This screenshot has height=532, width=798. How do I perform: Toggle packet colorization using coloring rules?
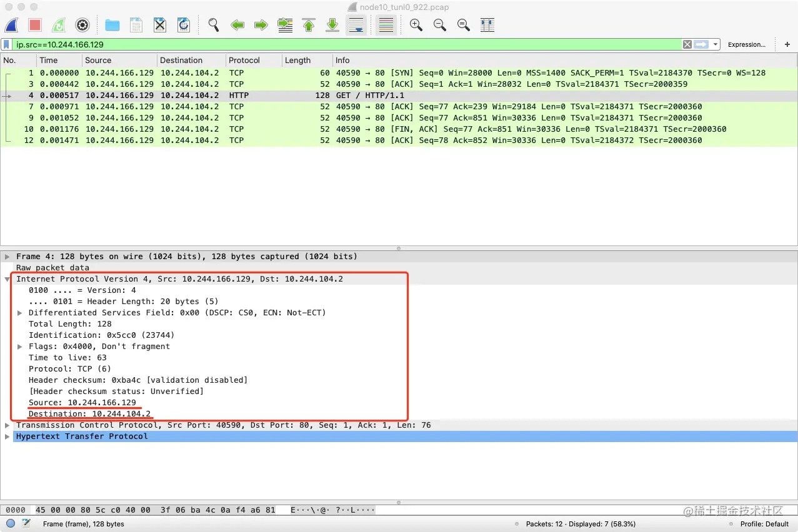click(386, 25)
